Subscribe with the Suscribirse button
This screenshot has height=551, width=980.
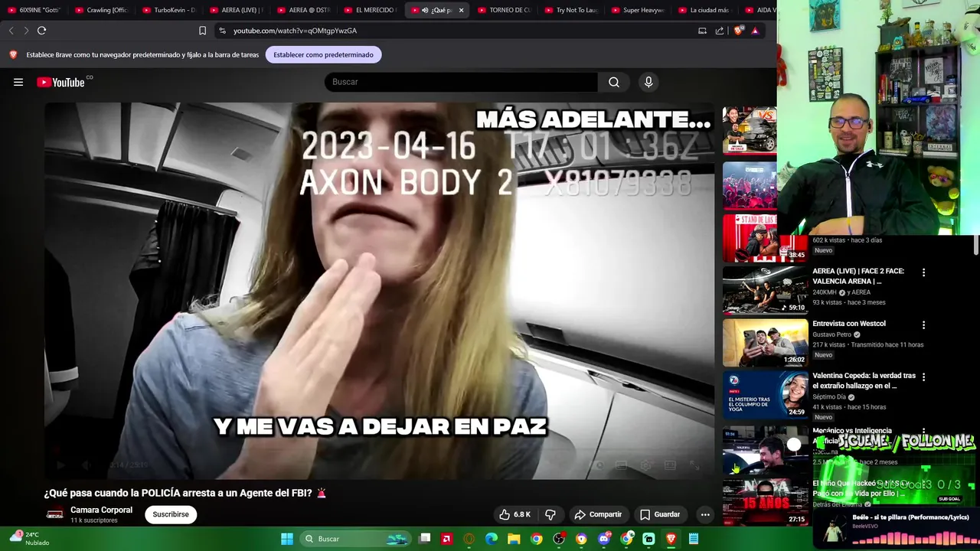171,514
